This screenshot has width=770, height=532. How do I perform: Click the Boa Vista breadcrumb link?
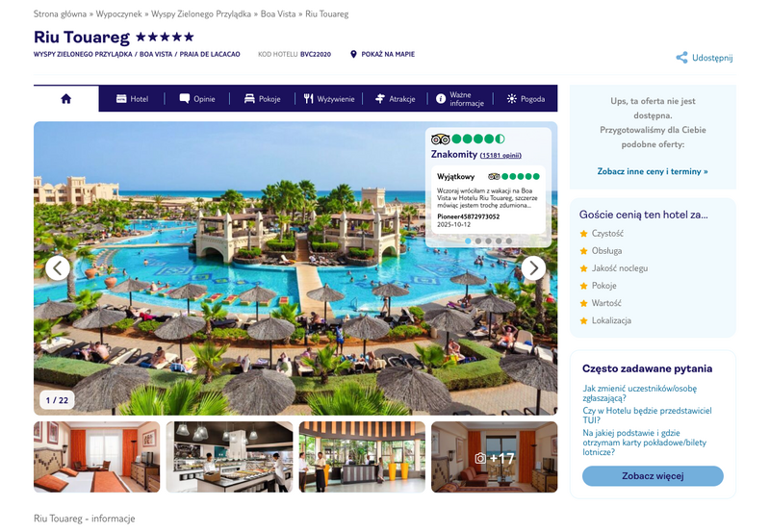coord(278,13)
